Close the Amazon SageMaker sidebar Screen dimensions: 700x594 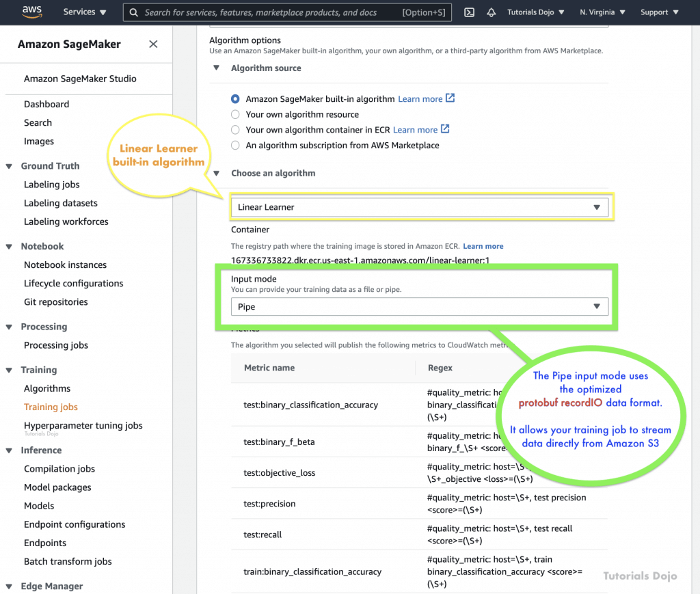(x=153, y=44)
